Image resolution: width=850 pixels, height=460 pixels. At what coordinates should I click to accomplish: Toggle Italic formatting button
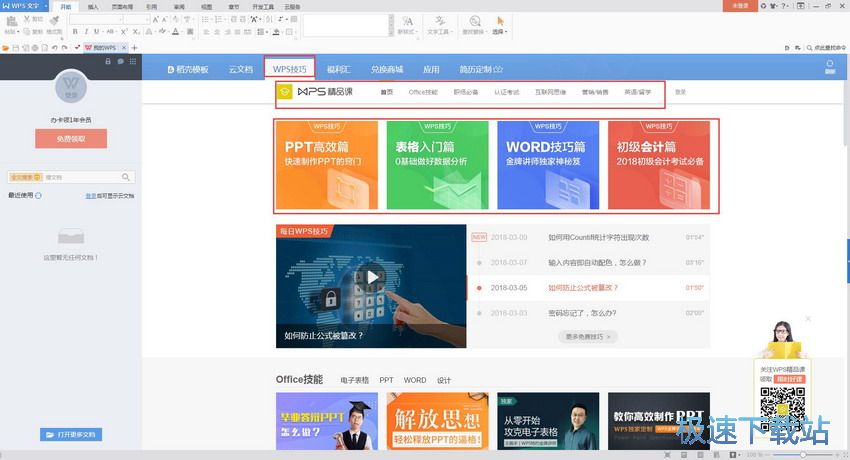coord(86,32)
